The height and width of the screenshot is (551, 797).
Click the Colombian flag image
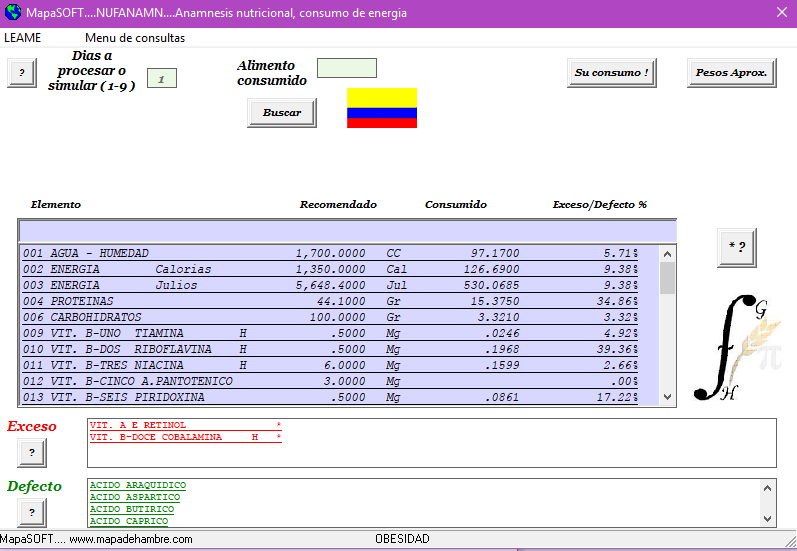tap(382, 108)
